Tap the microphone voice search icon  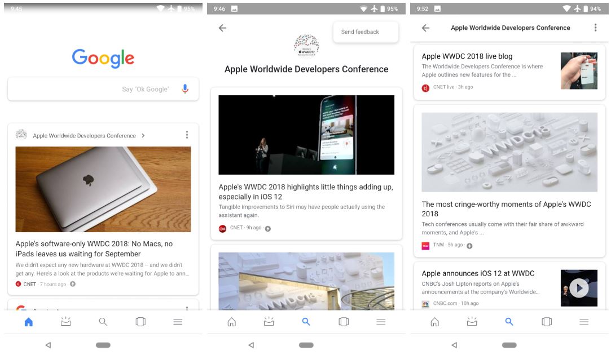[184, 89]
